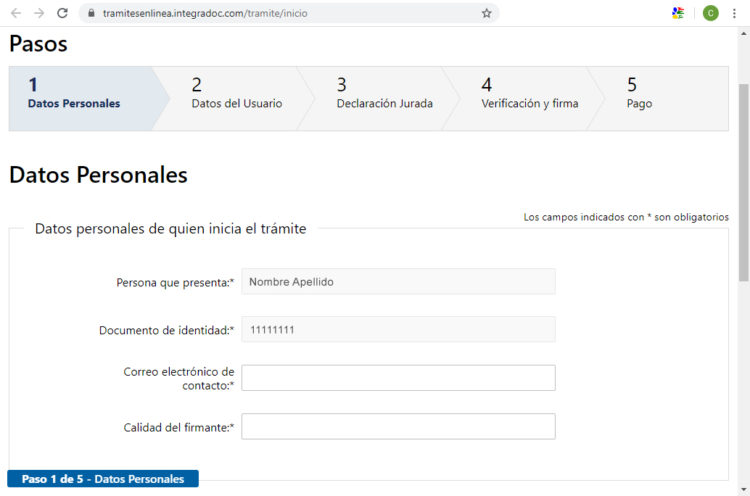Go to step 2 Datos del Usuario
This screenshot has height=496, width=750.
coord(237,99)
